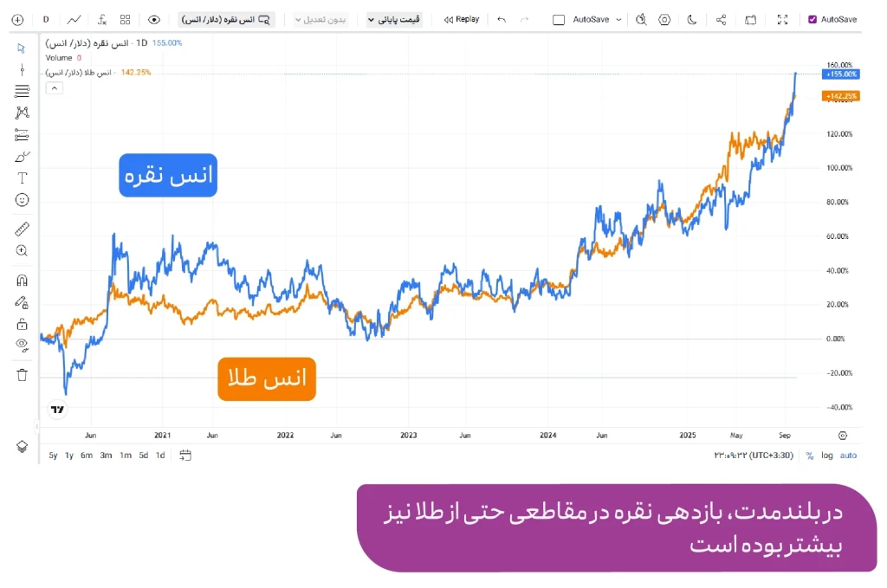
Task: Toggle drawings visibility eye in left toolbar
Action: [23, 345]
